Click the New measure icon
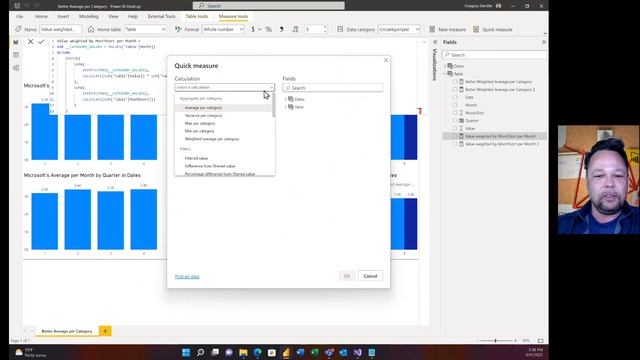640x360 pixels. (432, 29)
